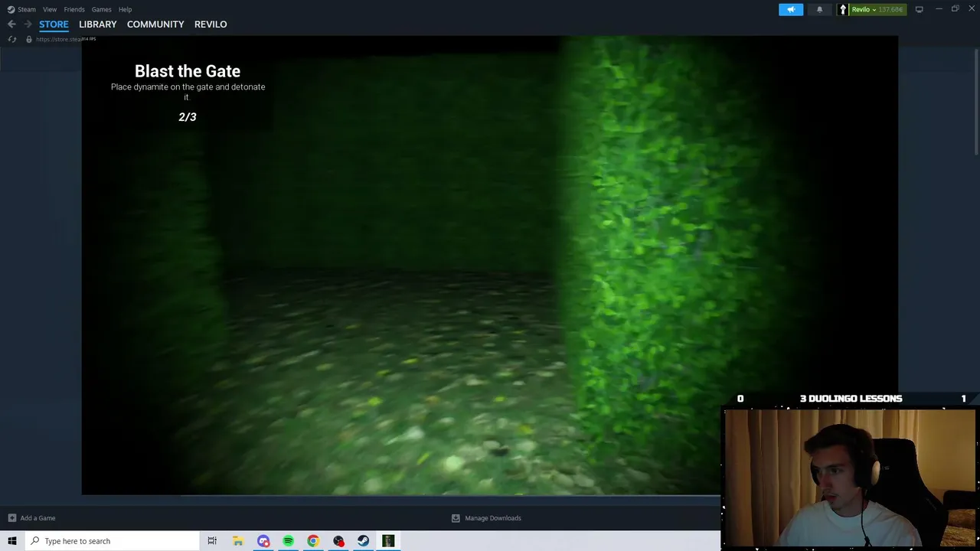This screenshot has height=551, width=980.
Task: Click the lock icon beside the store URL
Action: point(29,39)
